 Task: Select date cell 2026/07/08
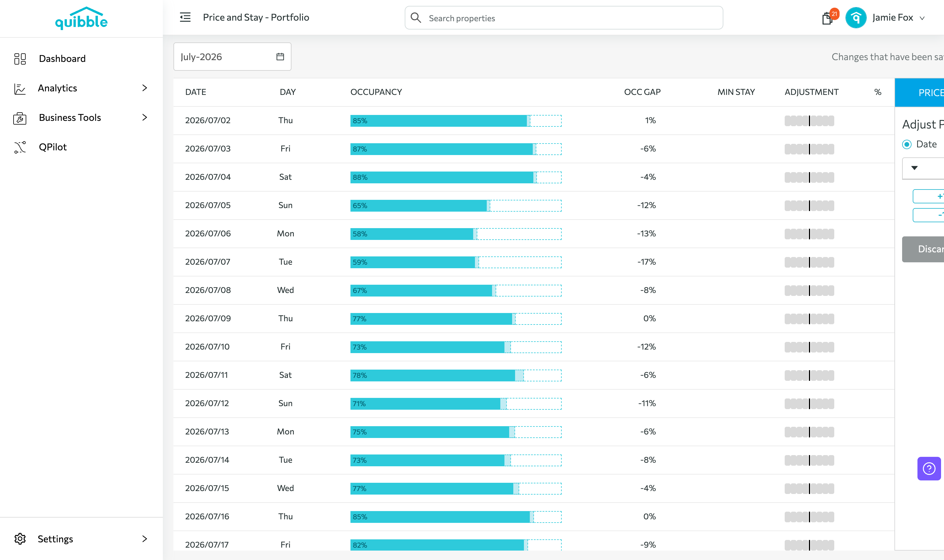(x=208, y=290)
